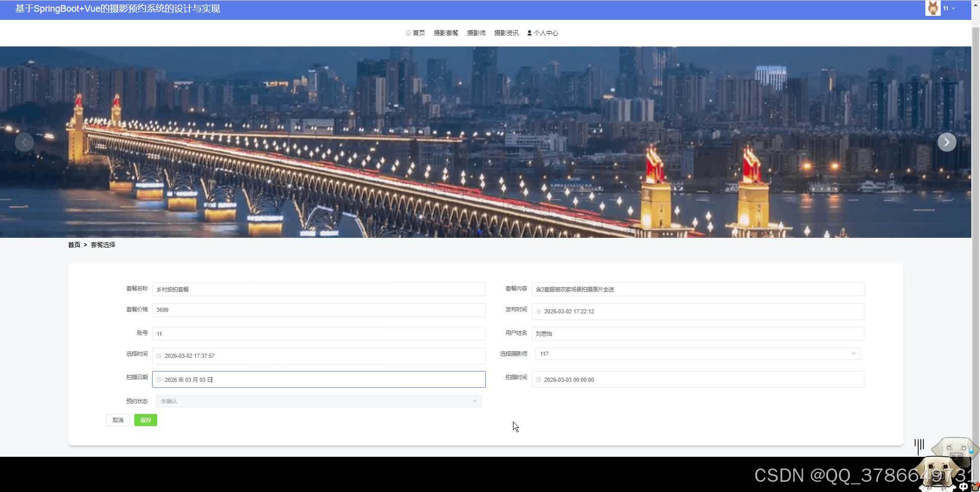Image resolution: width=980 pixels, height=492 pixels.
Task: Click the clock icon in 拍摄日期 field
Action: [x=159, y=380]
